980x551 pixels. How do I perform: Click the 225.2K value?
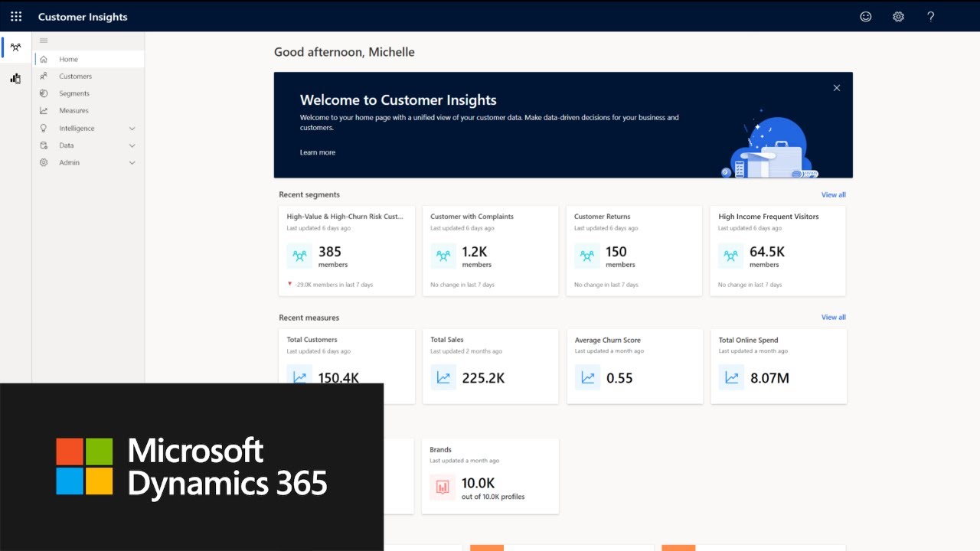click(483, 378)
